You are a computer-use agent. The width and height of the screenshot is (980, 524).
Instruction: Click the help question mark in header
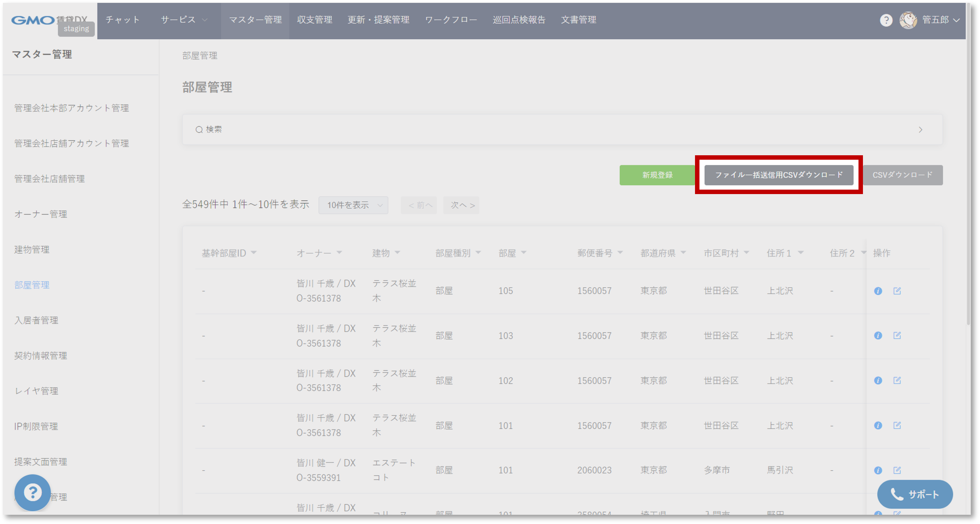click(886, 20)
